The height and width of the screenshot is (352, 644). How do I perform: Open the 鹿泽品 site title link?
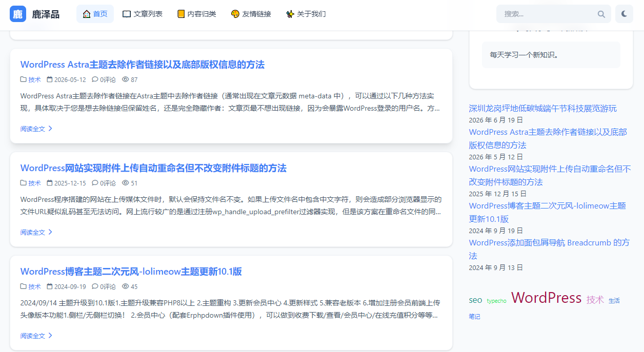point(46,14)
